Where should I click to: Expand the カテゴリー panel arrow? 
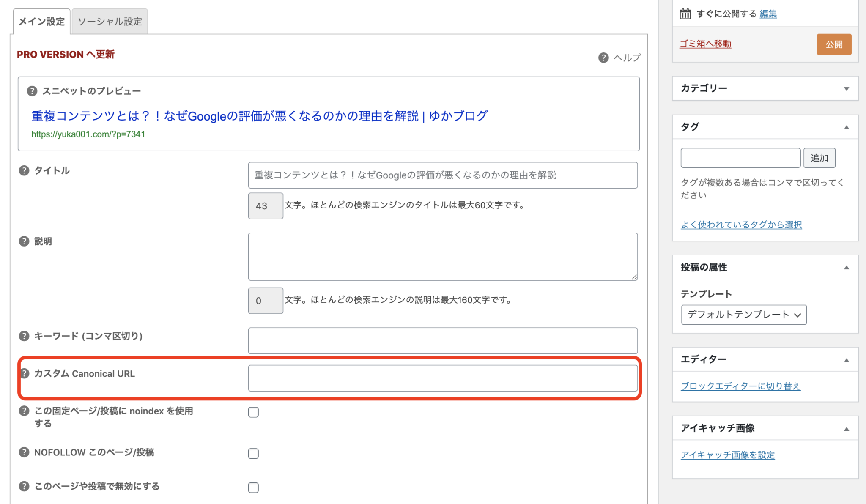tap(847, 89)
